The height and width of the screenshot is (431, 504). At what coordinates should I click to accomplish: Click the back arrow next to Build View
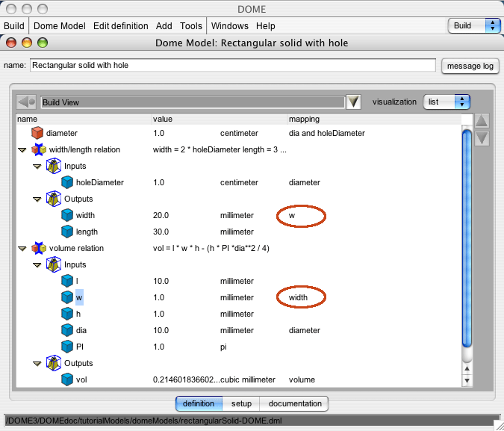pyautogui.click(x=26, y=102)
